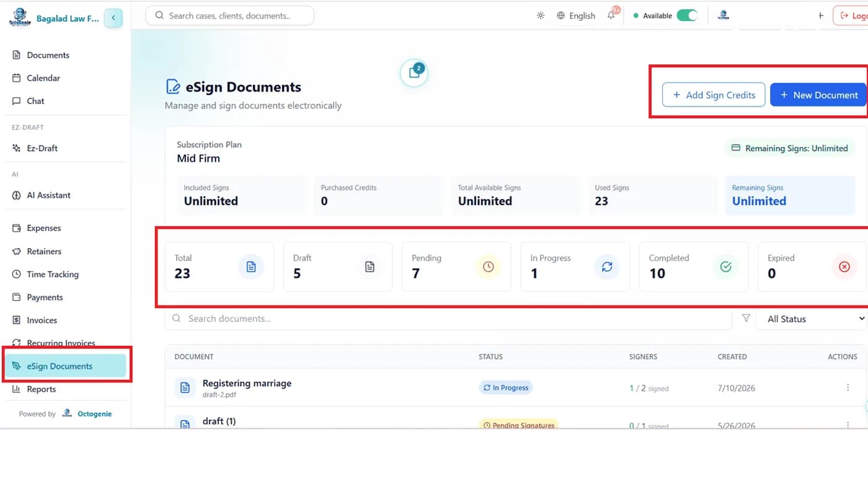This screenshot has height=484, width=868.
Task: Open Chat from the sidebar
Action: point(66,101)
